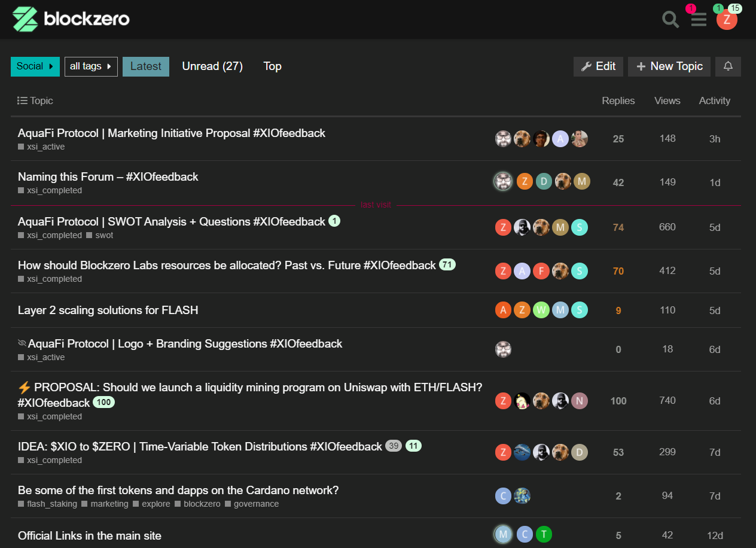
Task: Open AquaFi SWOT Analysis topic
Action: [x=172, y=221]
